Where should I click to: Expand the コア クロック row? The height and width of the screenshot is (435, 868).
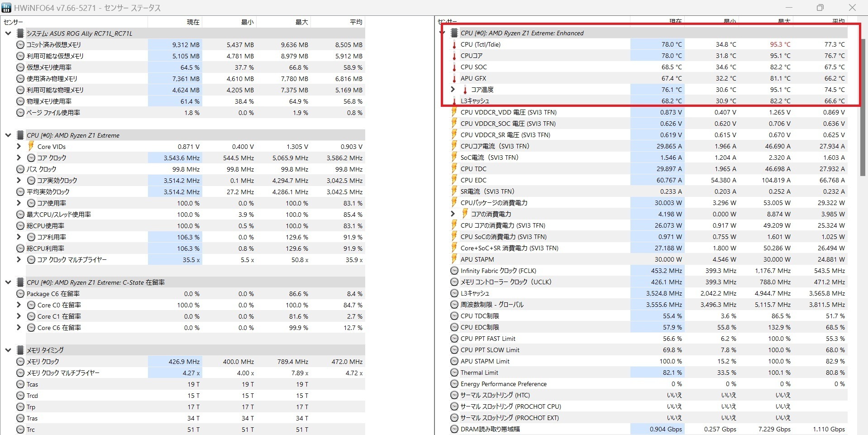(19, 158)
